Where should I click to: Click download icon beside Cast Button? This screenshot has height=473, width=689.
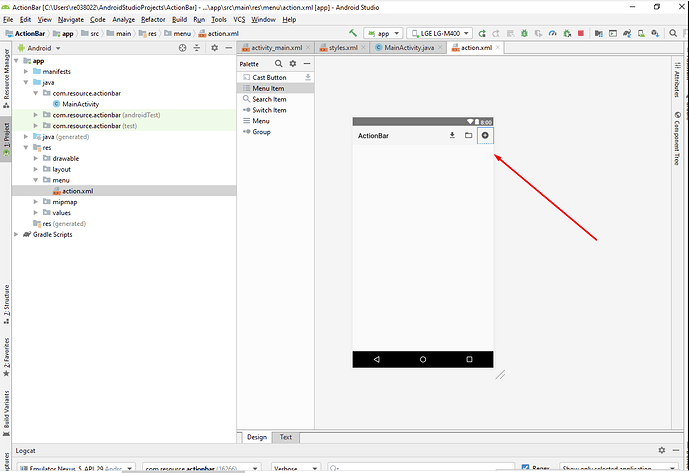tap(308, 77)
